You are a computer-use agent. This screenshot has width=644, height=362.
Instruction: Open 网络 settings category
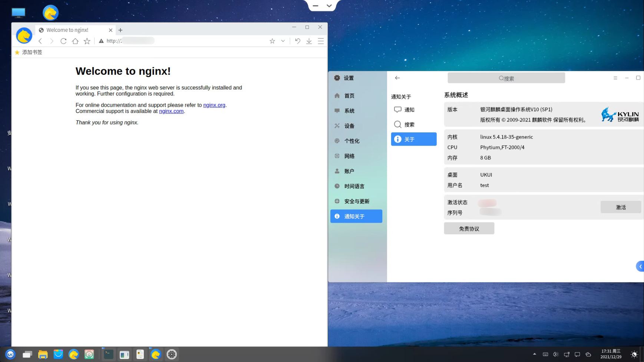356,156
